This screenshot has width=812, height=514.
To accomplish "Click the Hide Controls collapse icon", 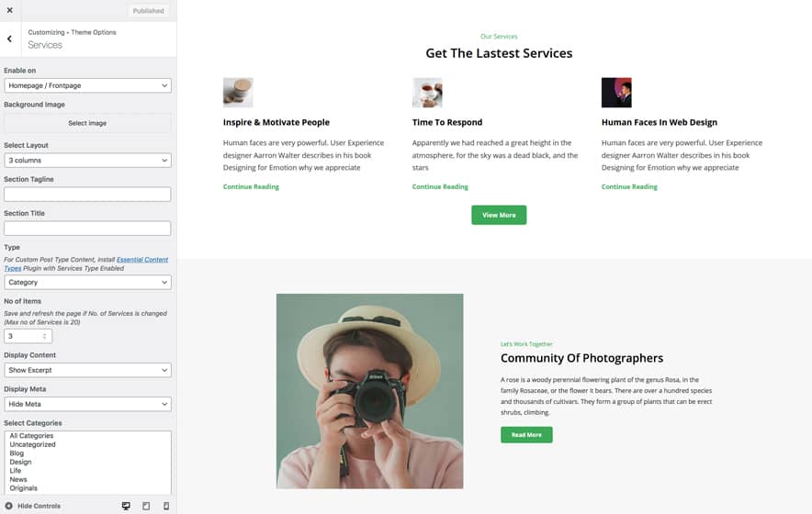I will pyautogui.click(x=9, y=506).
